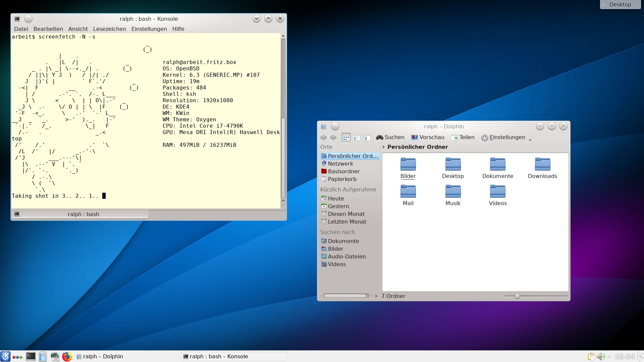Open the Ansicht menu in Konsole
Viewport: 644px width, 362px height.
click(78, 29)
